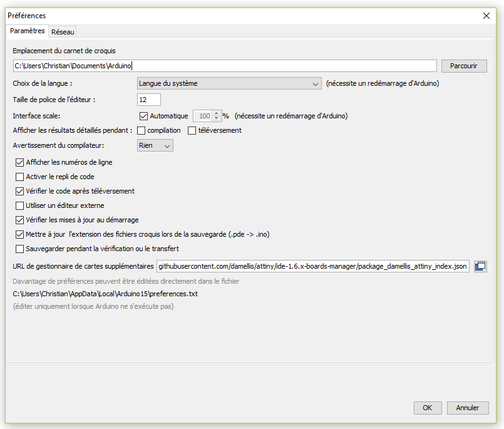This screenshot has height=429, width=504.
Task: Confirm settings with the OK button
Action: 428,408
